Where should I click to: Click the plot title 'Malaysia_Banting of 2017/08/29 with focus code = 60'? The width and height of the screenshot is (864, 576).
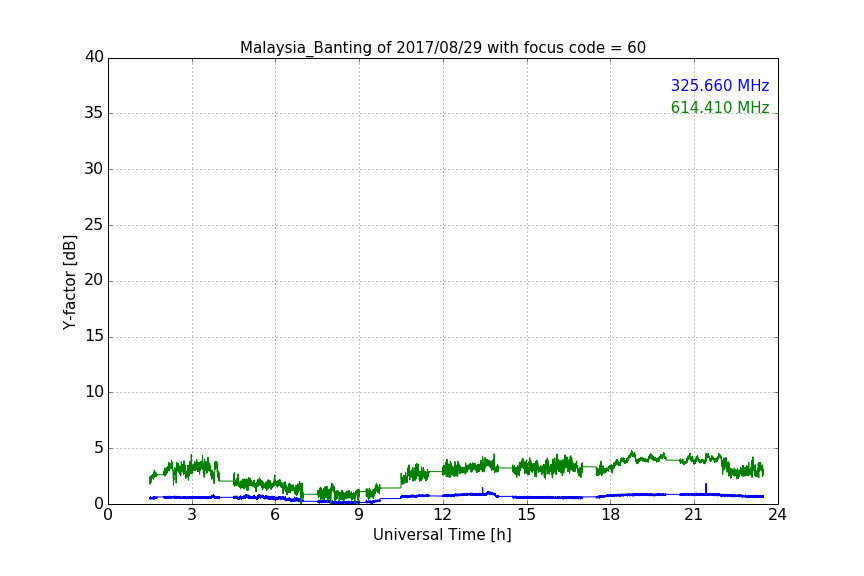click(x=442, y=48)
